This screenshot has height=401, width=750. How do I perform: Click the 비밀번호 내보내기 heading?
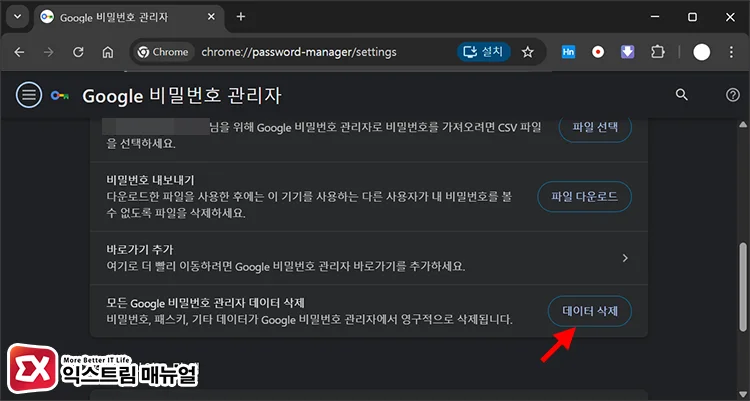click(x=150, y=180)
